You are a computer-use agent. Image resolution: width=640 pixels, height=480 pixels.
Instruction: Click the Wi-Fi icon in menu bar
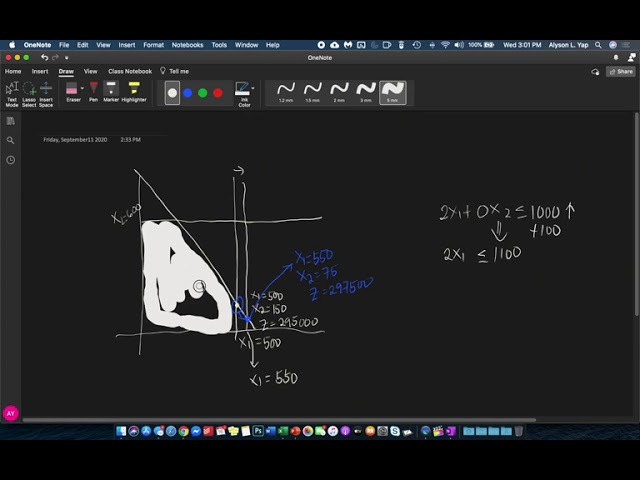pos(445,45)
